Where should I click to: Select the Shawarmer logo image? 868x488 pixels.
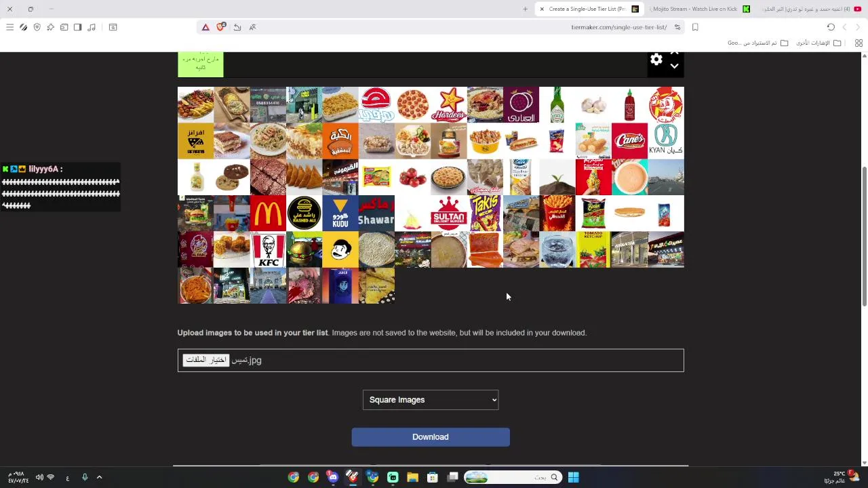pyautogui.click(x=376, y=213)
